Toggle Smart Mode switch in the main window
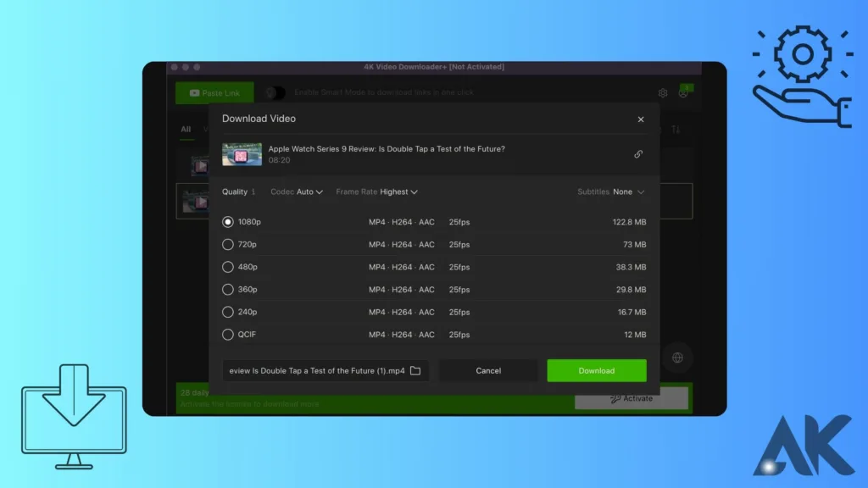868x488 pixels. [x=275, y=92]
